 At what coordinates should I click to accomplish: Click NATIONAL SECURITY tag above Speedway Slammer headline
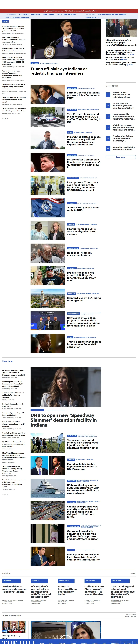pos(37,410)
